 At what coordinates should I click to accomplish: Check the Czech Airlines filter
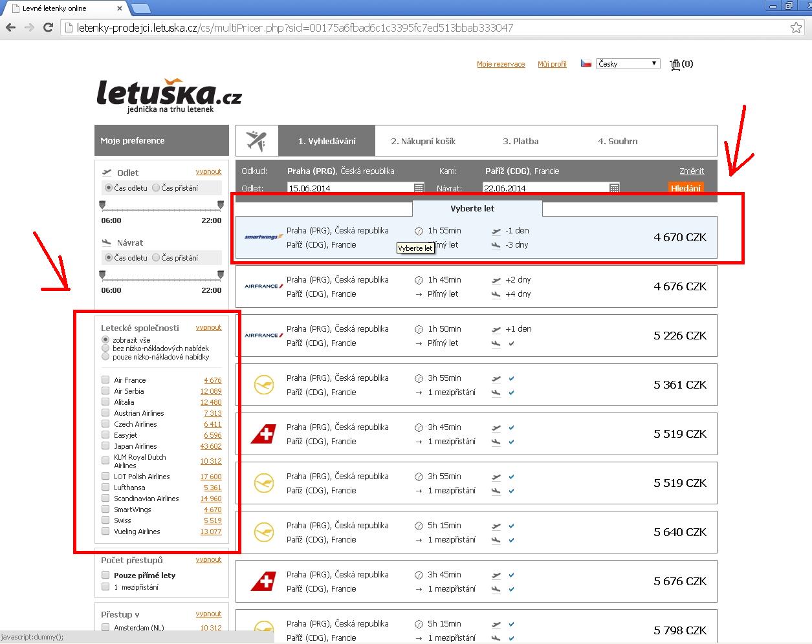(105, 424)
